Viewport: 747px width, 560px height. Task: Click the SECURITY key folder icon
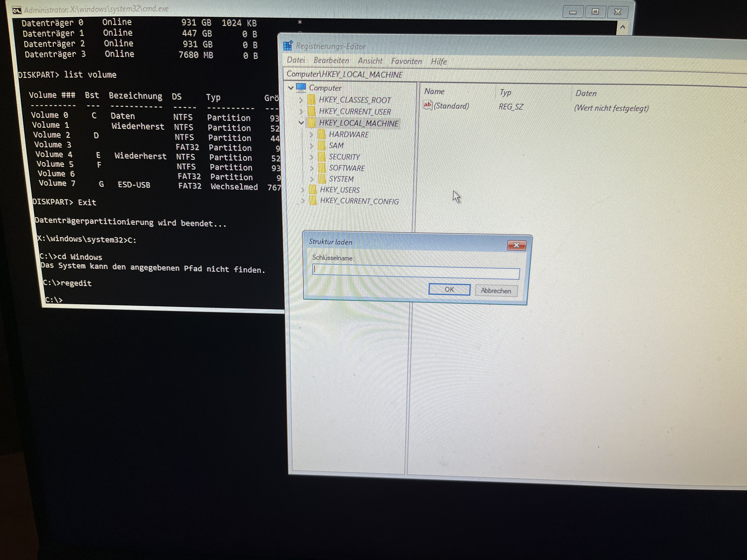pos(322,157)
